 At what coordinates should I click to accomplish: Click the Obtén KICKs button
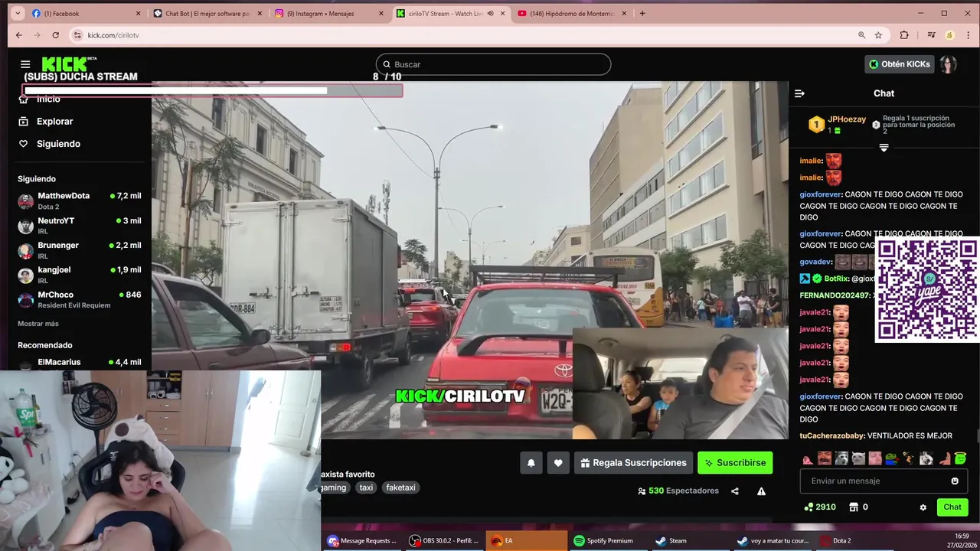[899, 64]
